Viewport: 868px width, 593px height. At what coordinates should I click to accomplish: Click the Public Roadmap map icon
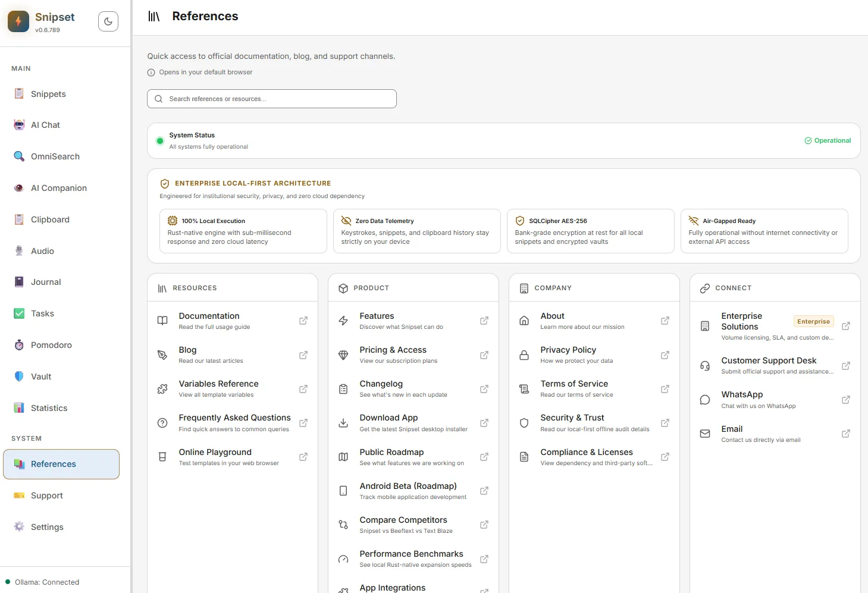343,457
